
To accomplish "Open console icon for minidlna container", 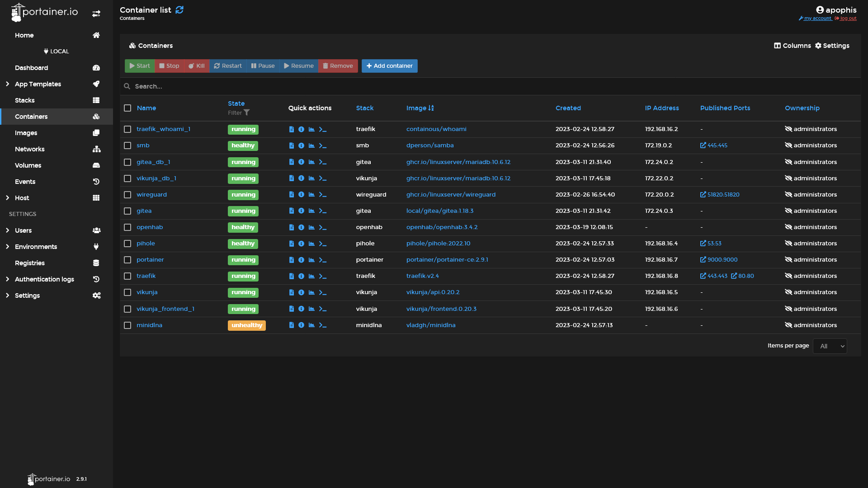I will pos(323,325).
